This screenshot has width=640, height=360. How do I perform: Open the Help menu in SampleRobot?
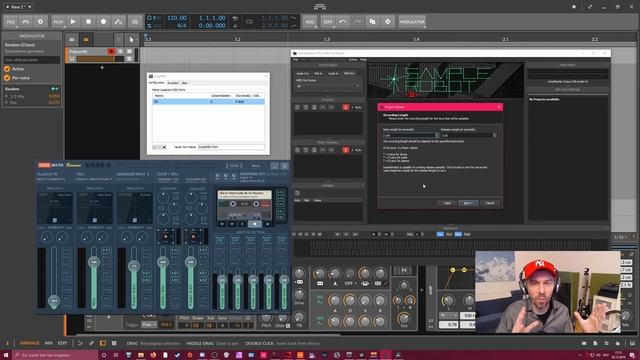(x=363, y=60)
